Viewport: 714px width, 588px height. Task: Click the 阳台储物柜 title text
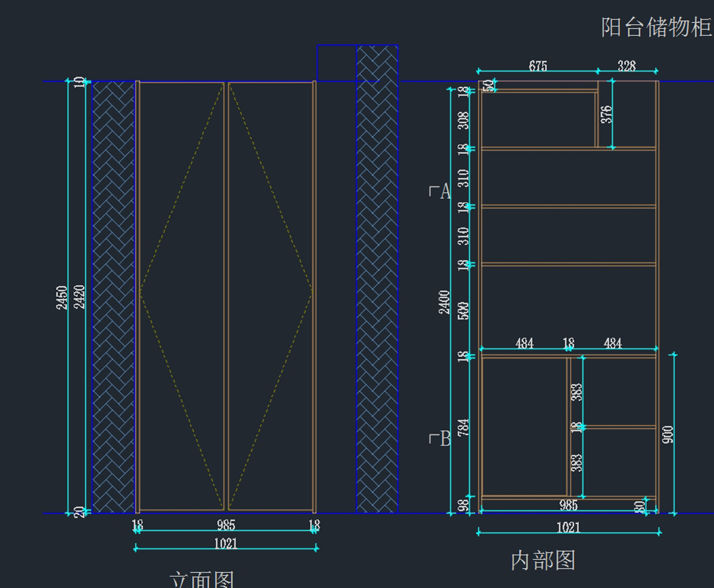tap(656, 27)
